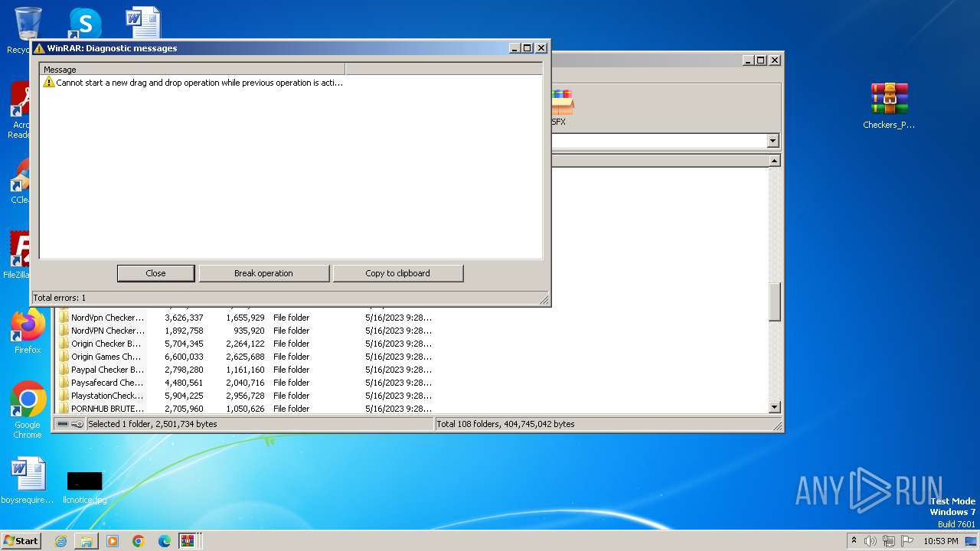Select the Paypal Checker B... folder

[x=245, y=370]
